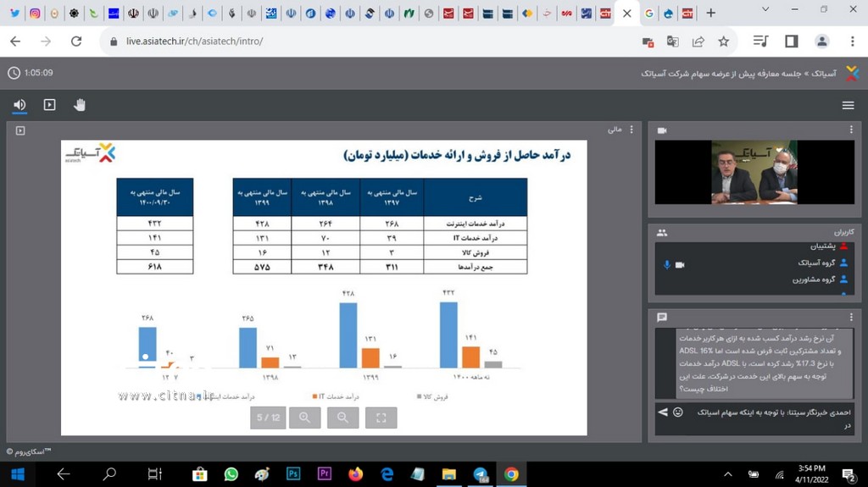Send the chat message with arrow icon
Screen dimensions: 868x487
pyautogui.click(x=663, y=412)
